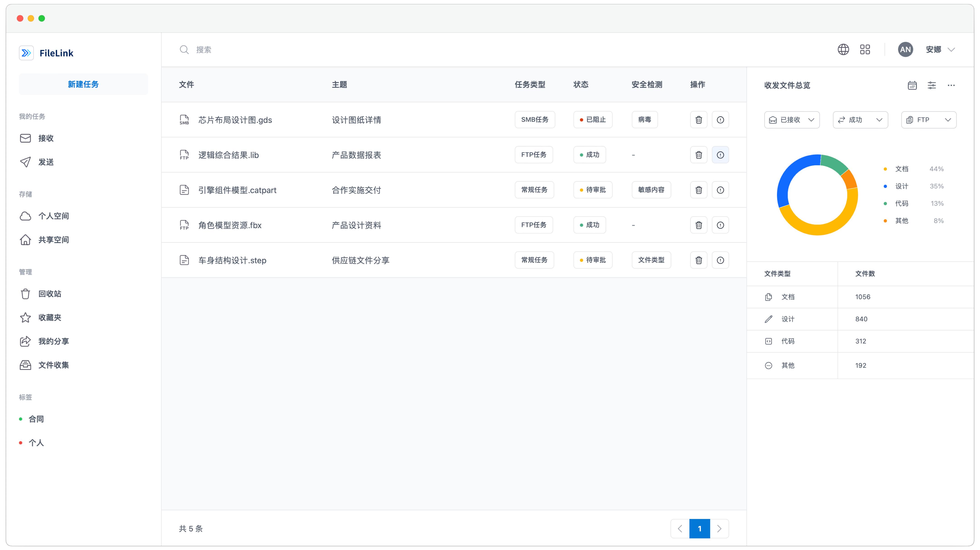The image size is (980, 550).
Task: Click yellow 文档 legend dot
Action: (x=885, y=169)
